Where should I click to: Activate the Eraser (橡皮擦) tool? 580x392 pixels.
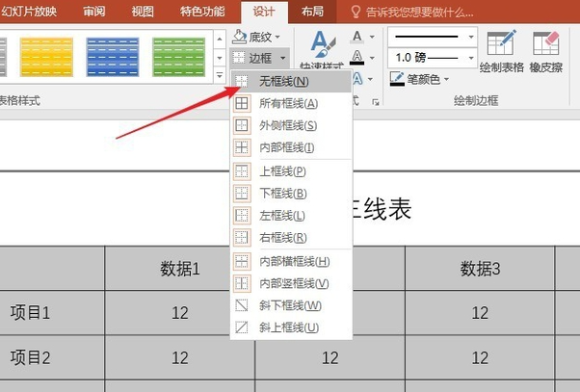point(546,52)
